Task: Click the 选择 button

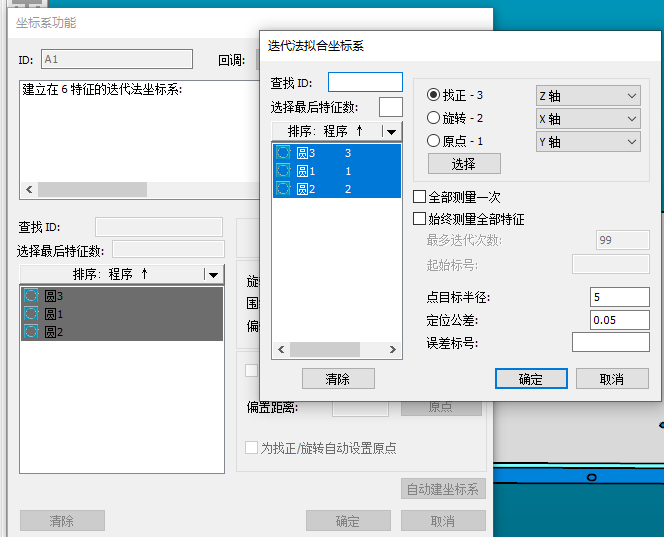Action: click(464, 164)
